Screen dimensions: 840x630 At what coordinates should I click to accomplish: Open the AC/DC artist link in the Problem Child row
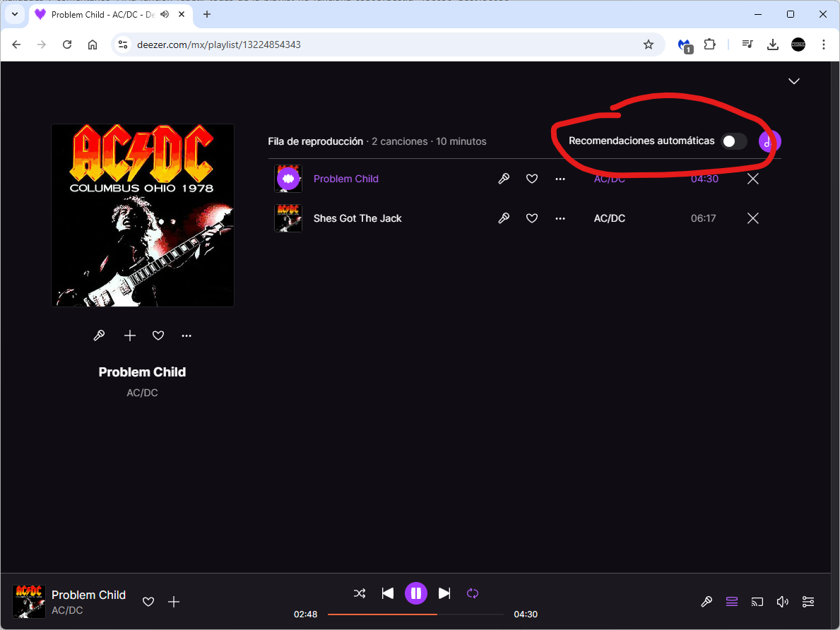[609, 179]
